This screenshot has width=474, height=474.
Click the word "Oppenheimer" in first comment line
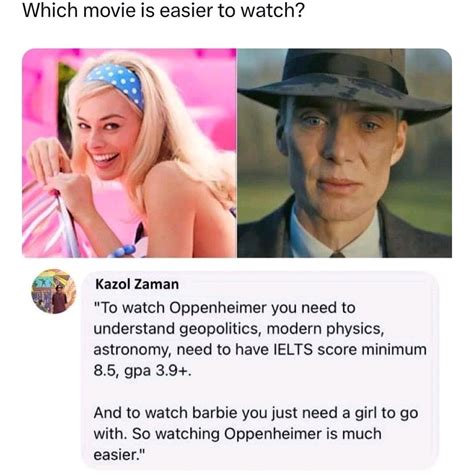point(219,308)
